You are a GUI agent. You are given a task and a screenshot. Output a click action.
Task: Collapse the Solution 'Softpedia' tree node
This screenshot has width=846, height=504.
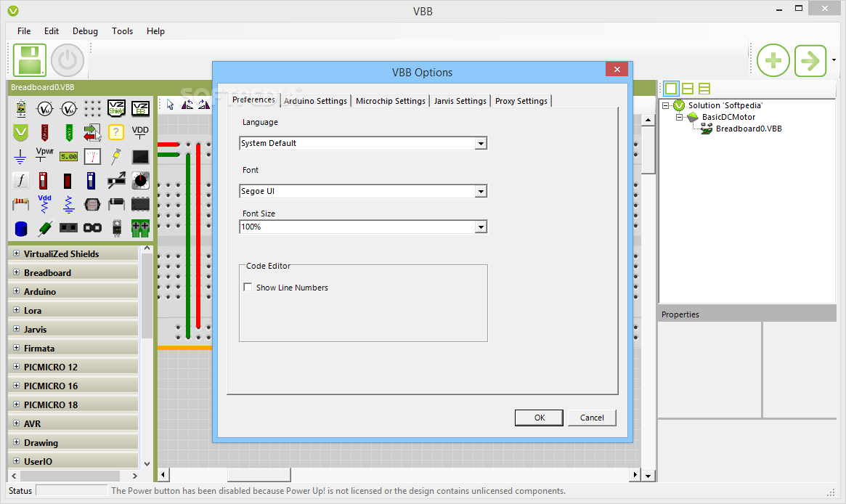pos(666,105)
